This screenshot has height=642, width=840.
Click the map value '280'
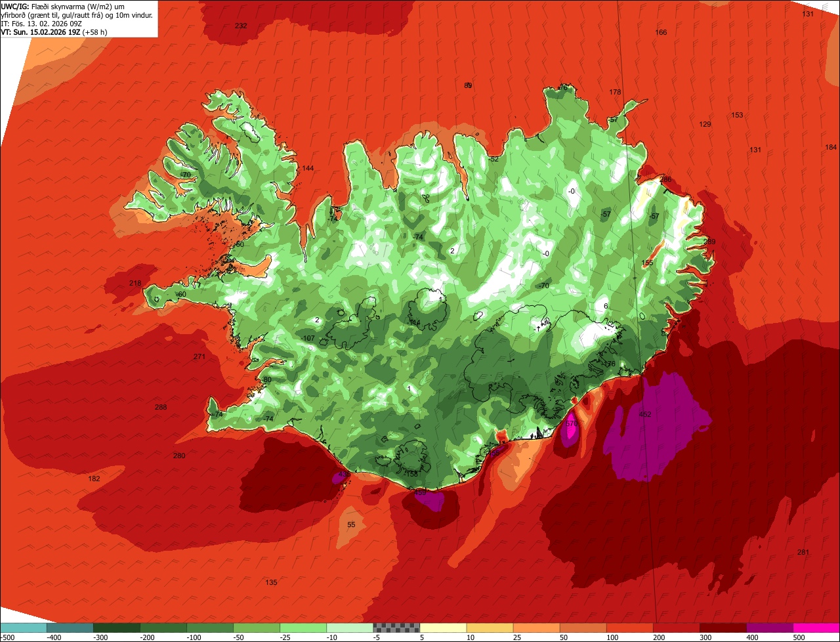179,456
